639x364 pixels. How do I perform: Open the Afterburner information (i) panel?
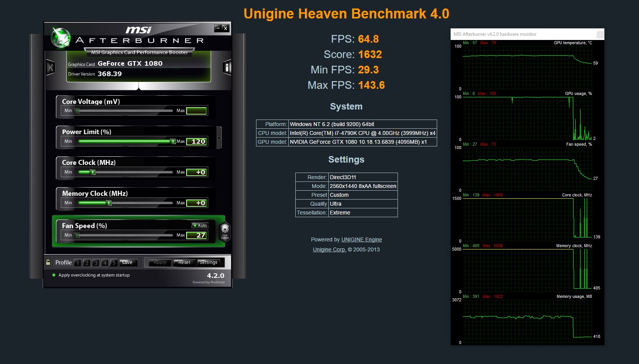pos(227,68)
